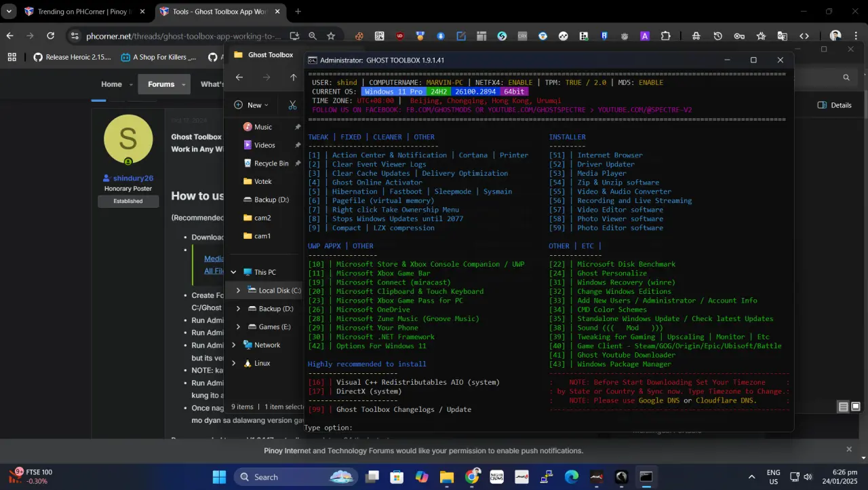The height and width of the screenshot is (490, 868).
Task: Click the S avatar of shindury26
Action: pos(128,139)
